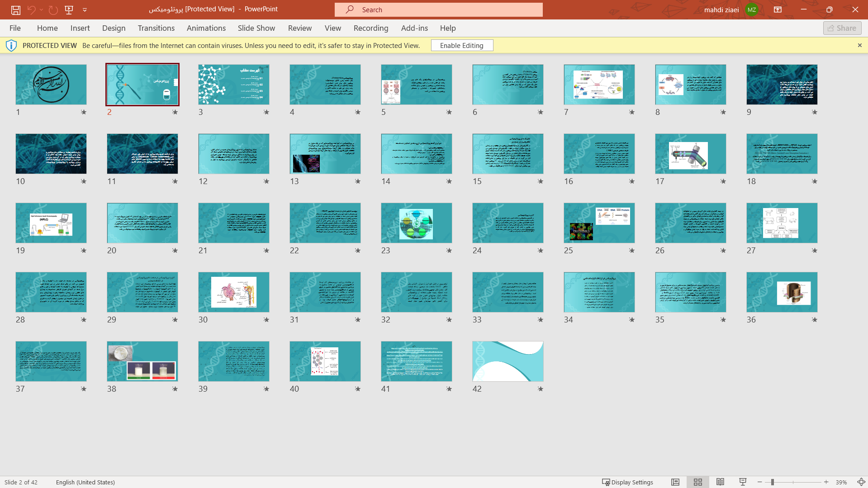Open the Transitions tab
This screenshot has width=868, height=488.
pyautogui.click(x=156, y=28)
